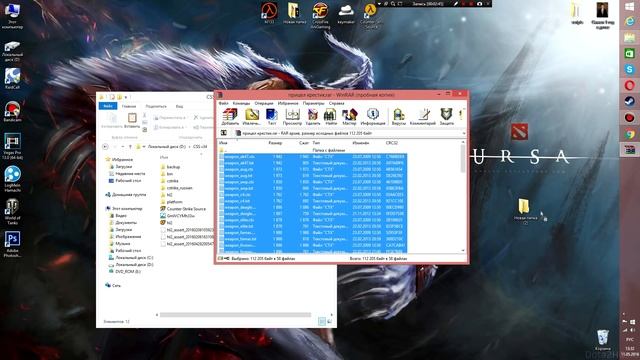640x360 pixels.
Task: Select Counter-Strike Source shortcut in Explorer list
Action: 183,209
